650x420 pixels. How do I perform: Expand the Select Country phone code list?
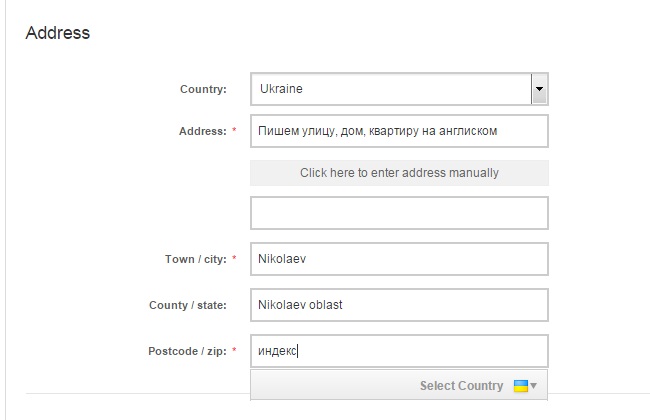[x=461, y=386]
